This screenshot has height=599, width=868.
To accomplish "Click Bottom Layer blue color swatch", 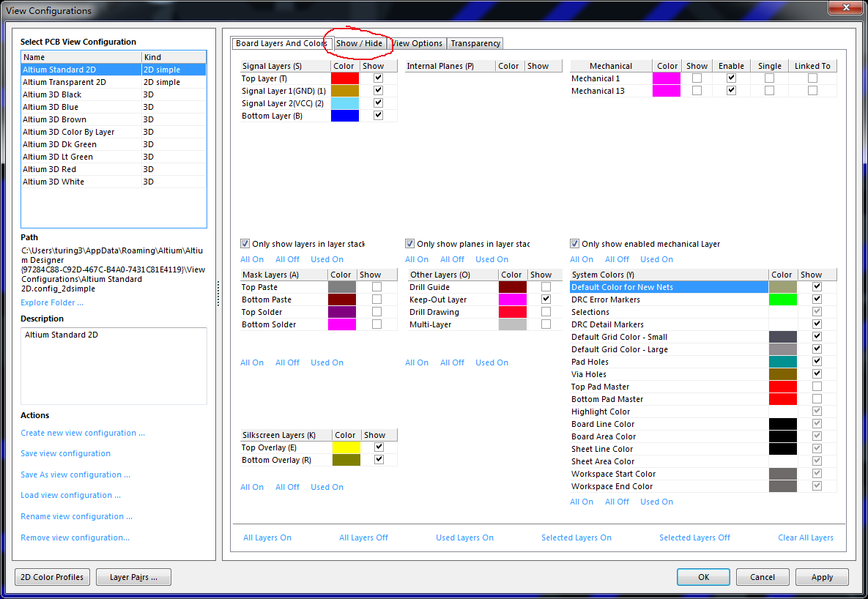I will point(345,116).
